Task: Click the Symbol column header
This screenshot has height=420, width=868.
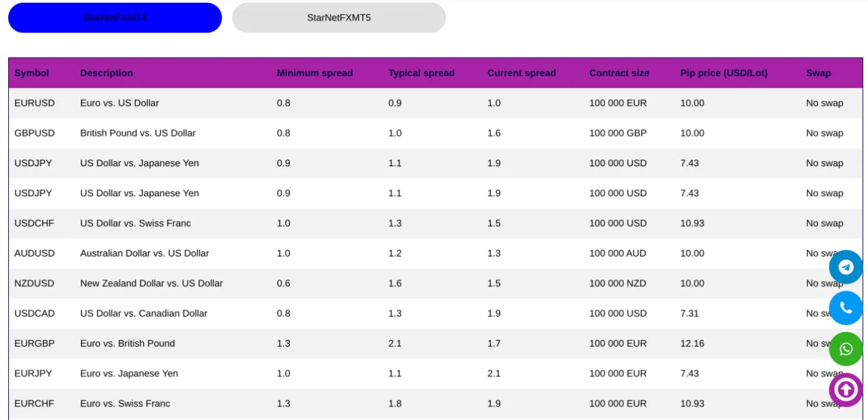Action: click(32, 73)
